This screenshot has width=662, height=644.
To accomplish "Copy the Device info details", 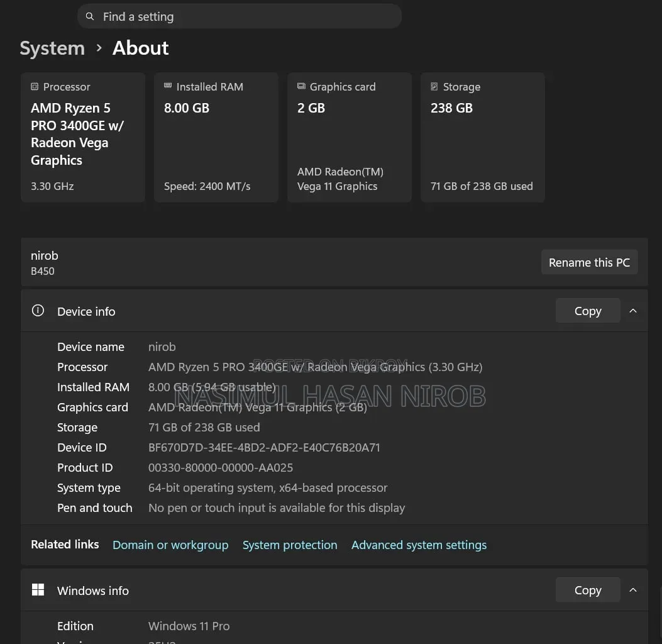I will tap(588, 311).
